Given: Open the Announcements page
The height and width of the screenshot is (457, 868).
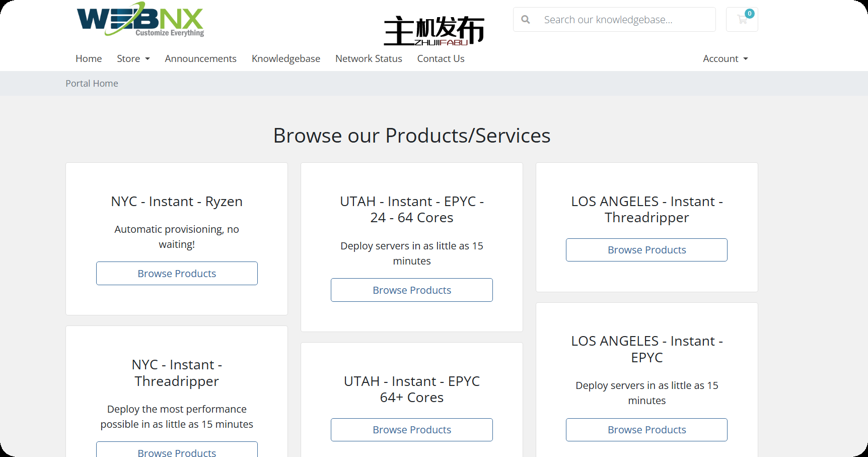Looking at the screenshot, I should (200, 59).
